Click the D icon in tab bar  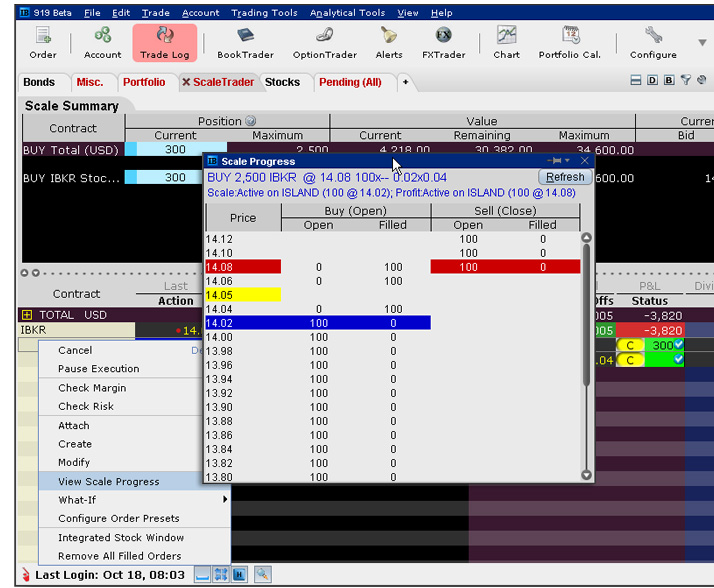pos(652,80)
